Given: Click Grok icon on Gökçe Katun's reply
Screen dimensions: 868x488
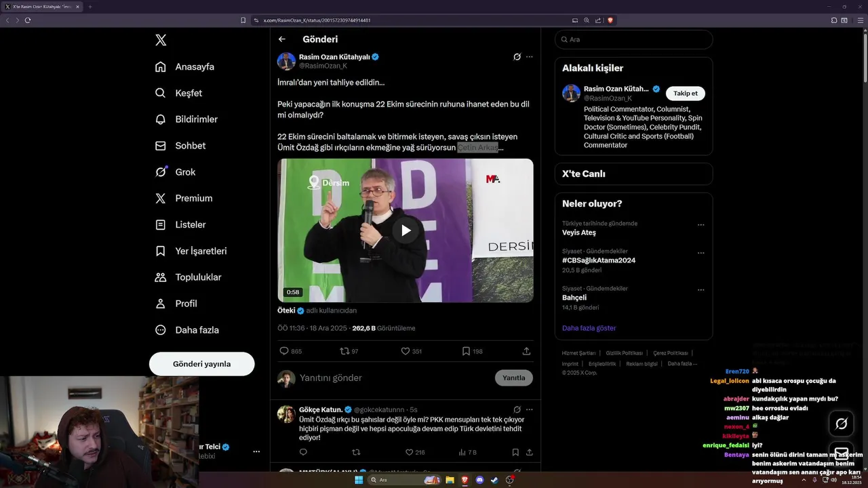Looking at the screenshot, I should (517, 409).
